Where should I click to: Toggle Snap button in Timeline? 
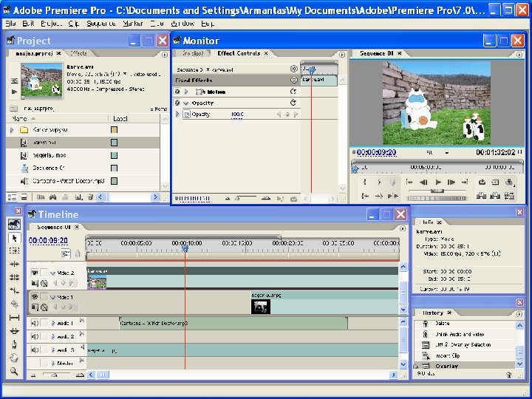65,253
